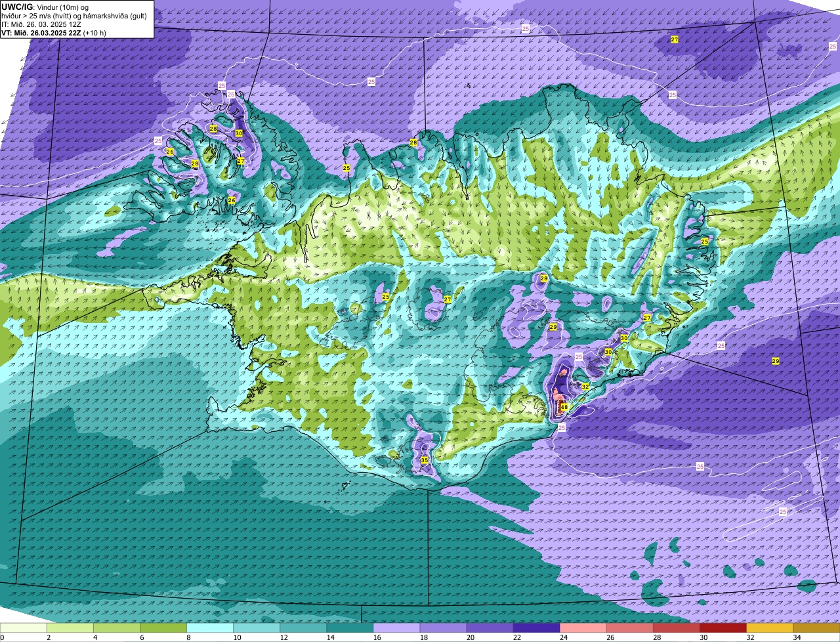Choose the 12–14 m/s teal legend swatch

(303, 628)
